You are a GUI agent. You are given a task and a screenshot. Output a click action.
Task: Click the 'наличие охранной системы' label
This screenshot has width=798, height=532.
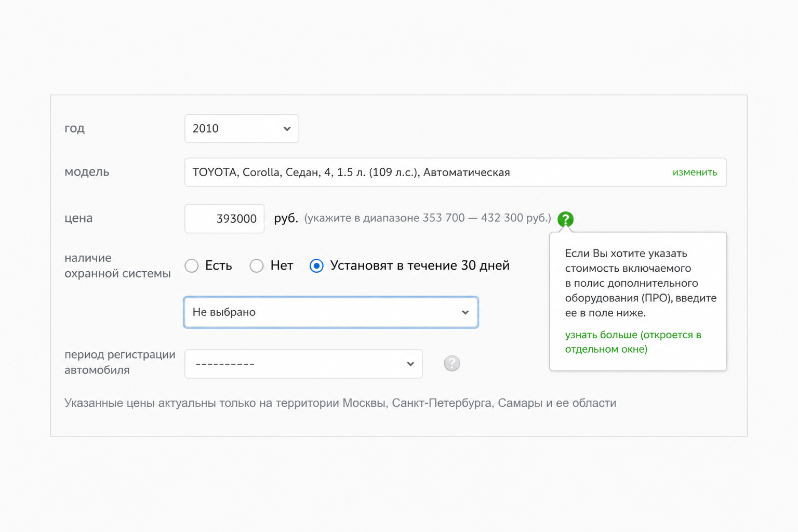pos(117,265)
